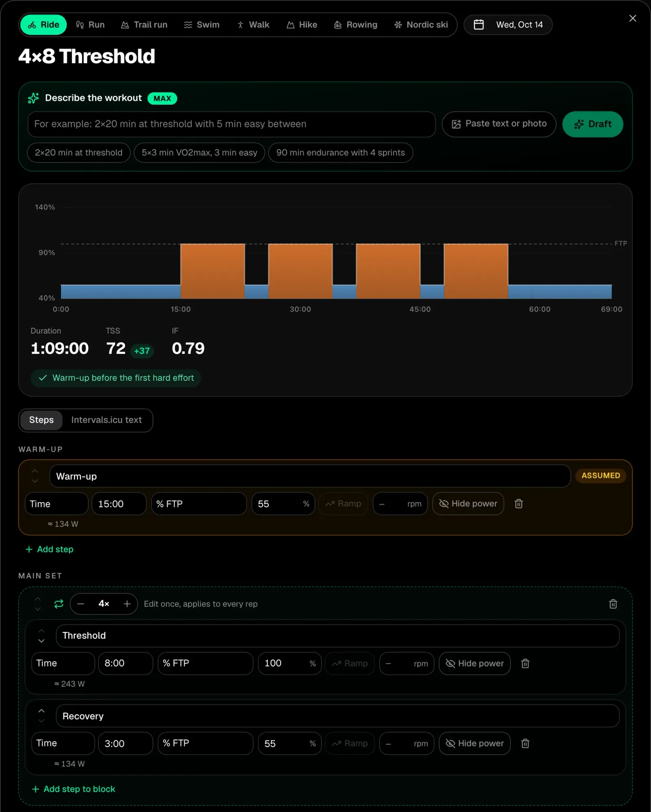Screen dimensions: 651x812
Task: Move the Warm-up step down
Action: [x=35, y=481]
